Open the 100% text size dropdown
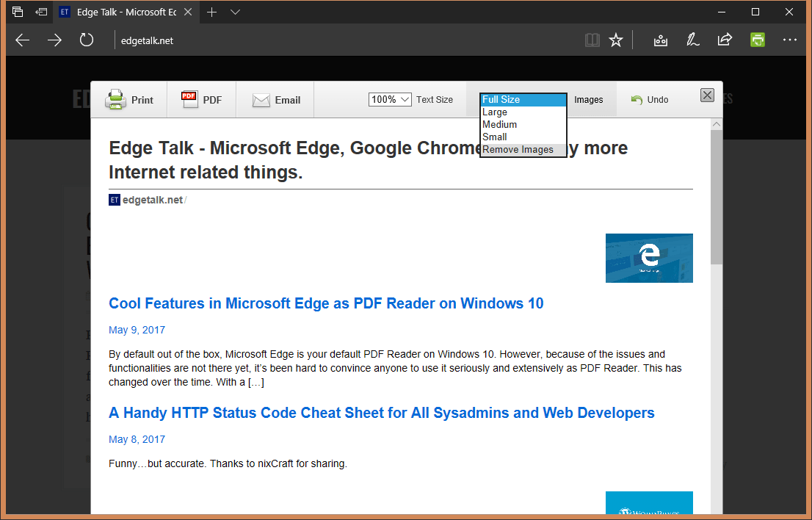 390,99
